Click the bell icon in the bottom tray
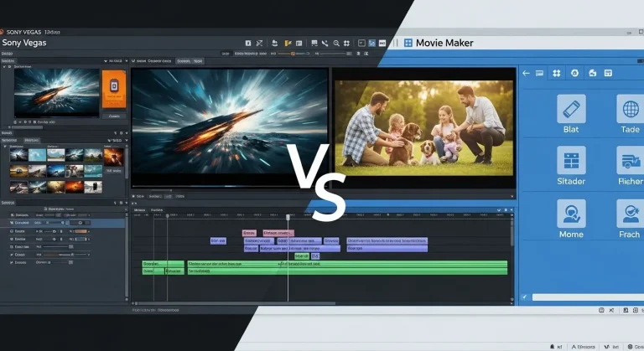Viewport: 644px width, 351px height. (x=552, y=347)
